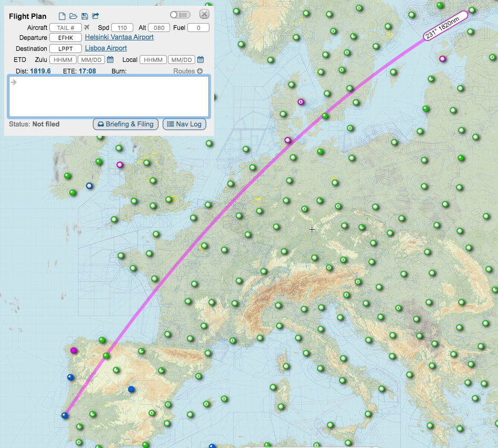Open the Local ETD calendar picker
Screen dimensions: 498x448
click(200, 60)
